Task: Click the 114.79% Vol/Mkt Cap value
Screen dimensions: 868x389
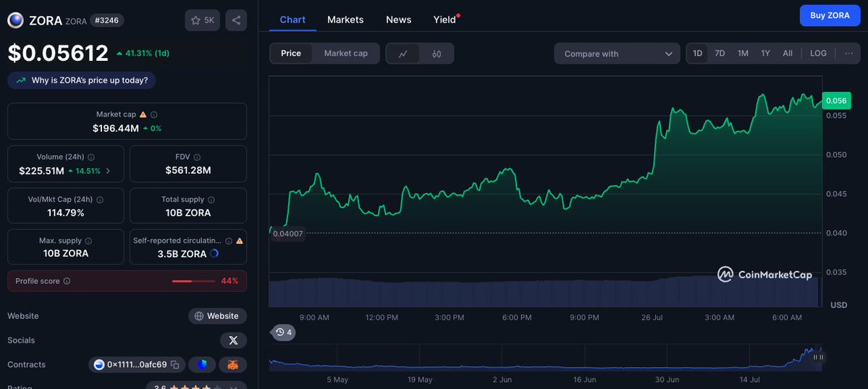Action: click(x=66, y=213)
